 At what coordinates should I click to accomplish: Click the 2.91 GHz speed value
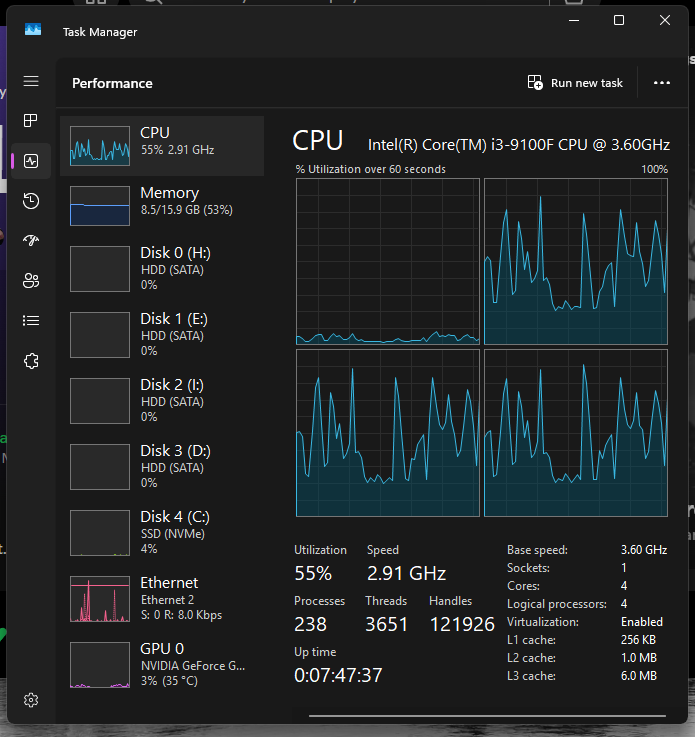[x=406, y=573]
